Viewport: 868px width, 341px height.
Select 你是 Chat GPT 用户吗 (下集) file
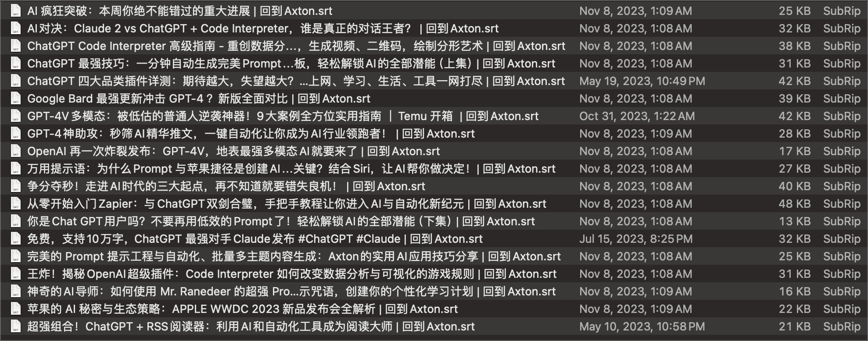281,221
